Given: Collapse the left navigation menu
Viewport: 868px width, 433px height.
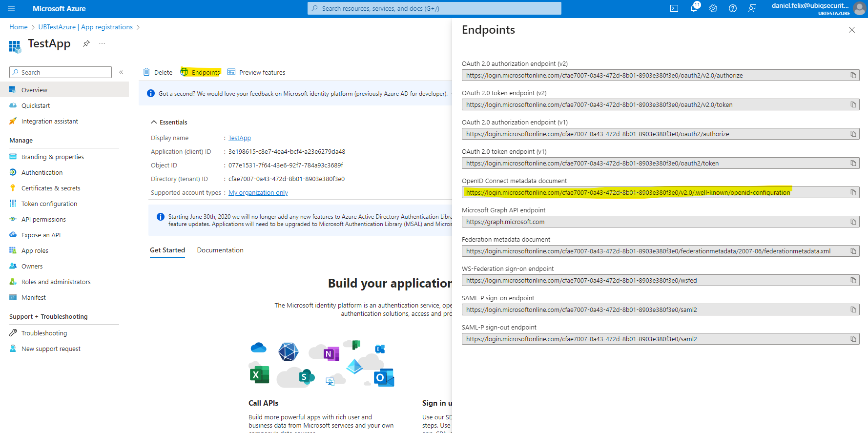Looking at the screenshot, I should coord(121,72).
